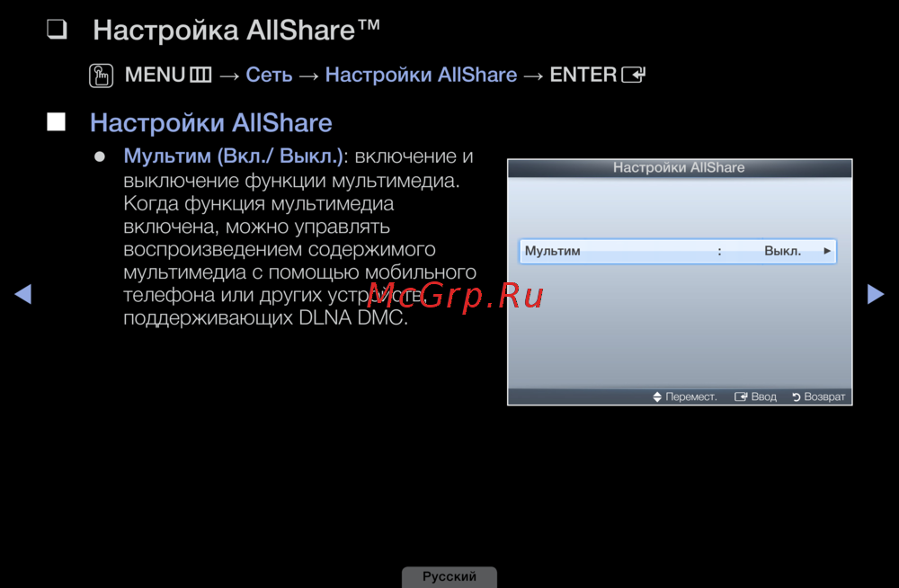
Task: Click the blue Настройки AllShare section heading
Action: coord(211,122)
